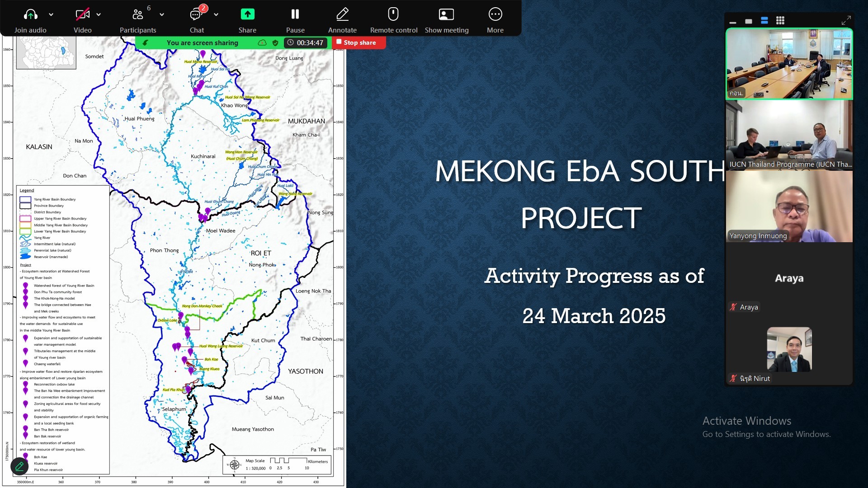Select the conference room video thumbnail
Screen dimensions: 868x488
[x=789, y=64]
